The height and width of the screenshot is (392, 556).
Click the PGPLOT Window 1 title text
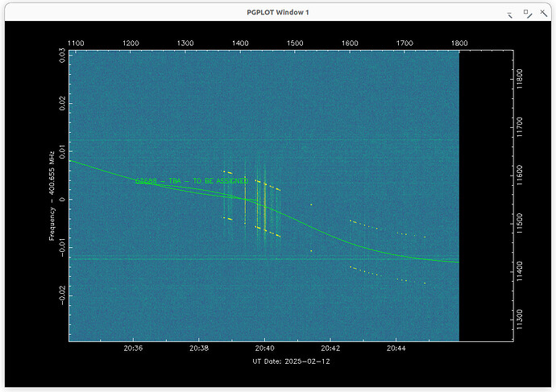coord(277,12)
